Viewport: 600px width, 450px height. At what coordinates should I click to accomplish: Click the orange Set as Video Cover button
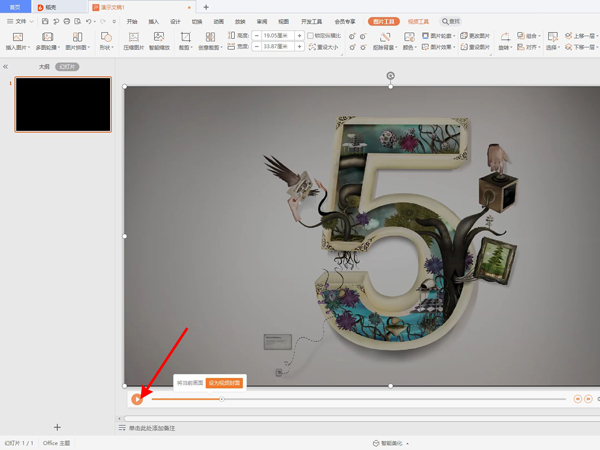click(224, 382)
